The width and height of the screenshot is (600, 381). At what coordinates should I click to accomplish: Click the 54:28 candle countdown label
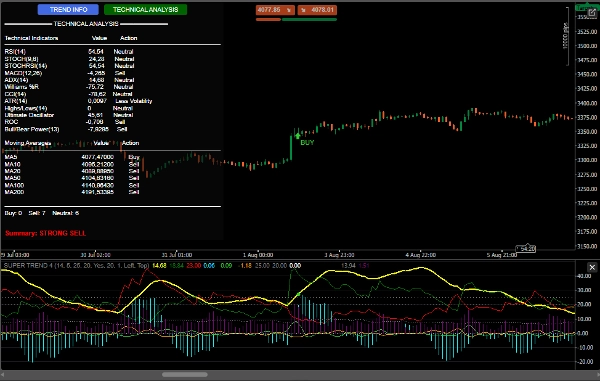pyautogui.click(x=525, y=249)
